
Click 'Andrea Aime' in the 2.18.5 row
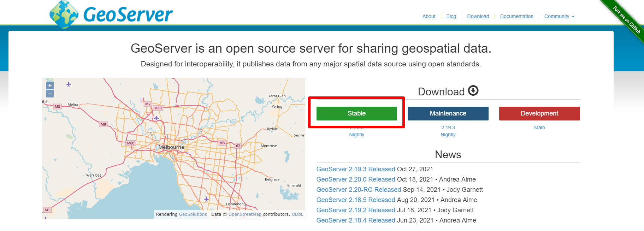(459, 200)
